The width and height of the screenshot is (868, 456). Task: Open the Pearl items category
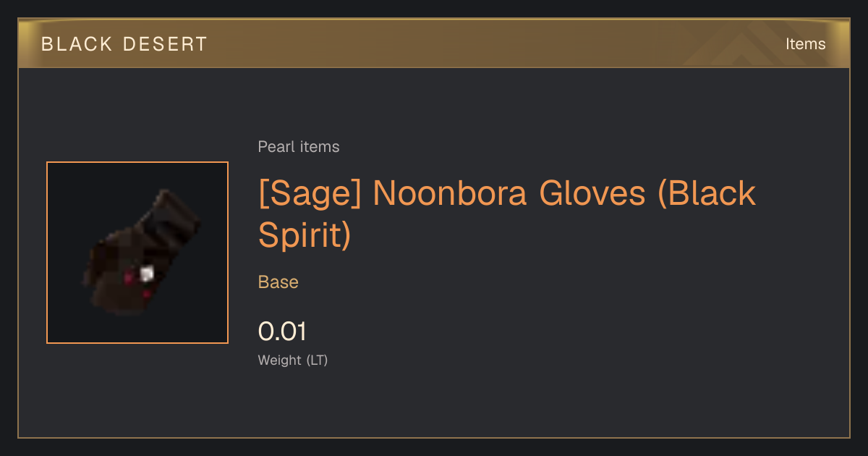tap(299, 147)
